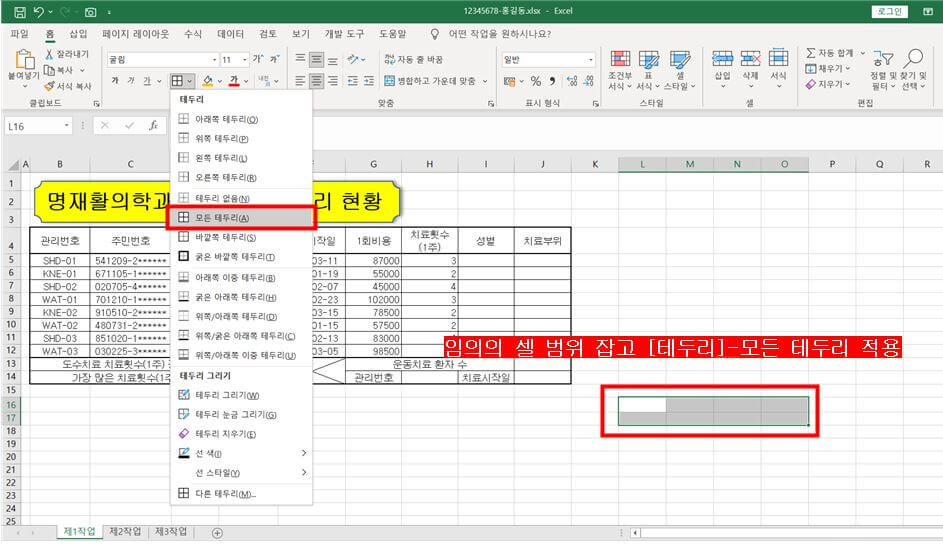Image resolution: width=943 pixels, height=546 pixels.
Task: Expand the fill color dropdown arrow
Action: (x=220, y=81)
